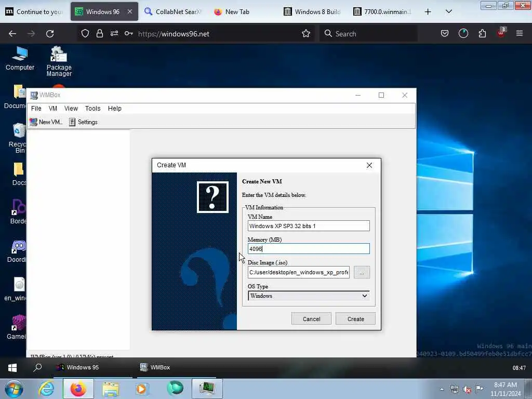Open the Computer desktop icon
Screen dimensions: 532x399
pos(20,58)
